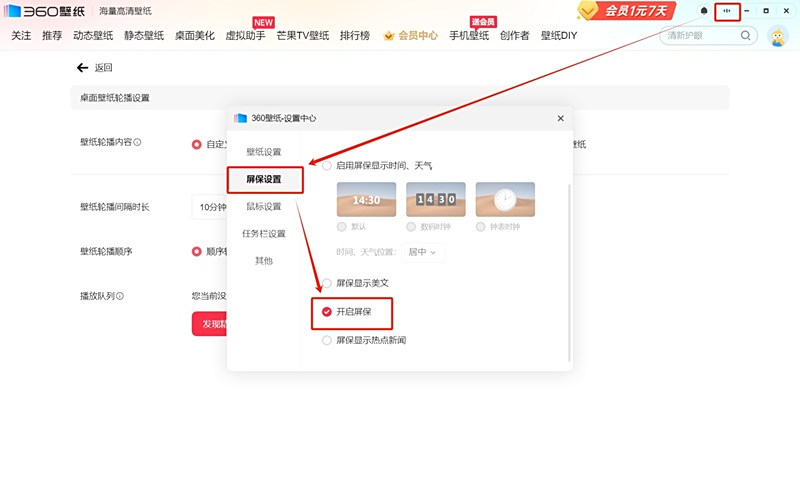
Task: Enable 屏保显示热点新闻 option
Action: pyautogui.click(x=327, y=340)
